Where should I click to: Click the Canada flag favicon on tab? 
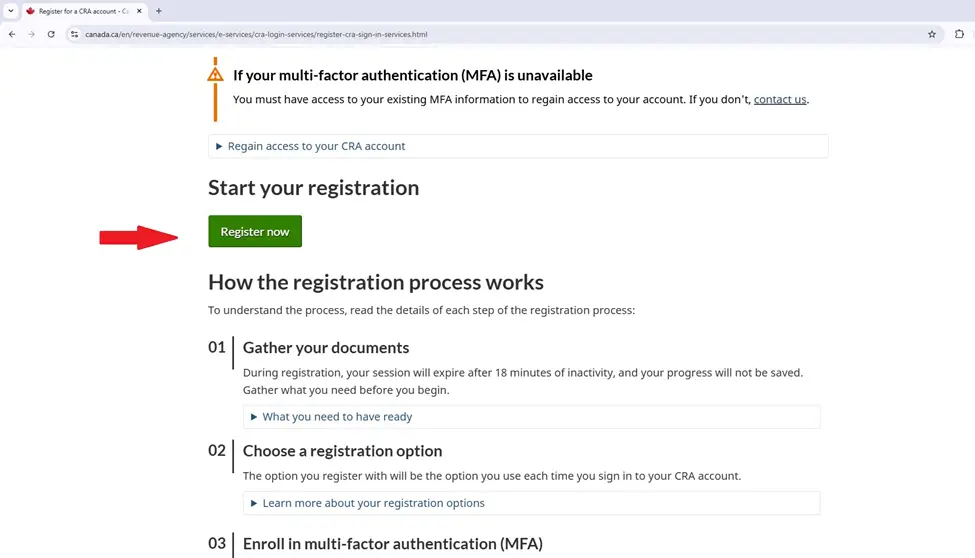30,11
